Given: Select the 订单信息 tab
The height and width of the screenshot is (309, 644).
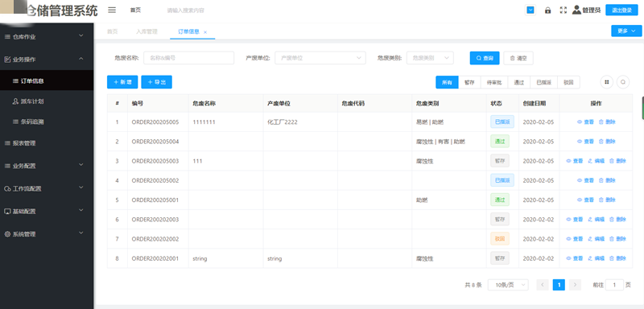Looking at the screenshot, I should 189,31.
